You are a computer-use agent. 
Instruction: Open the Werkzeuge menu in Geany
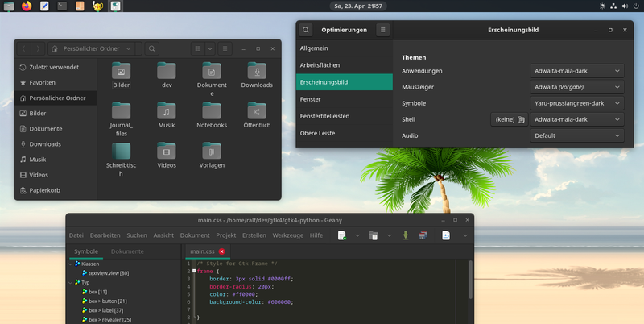click(288, 235)
